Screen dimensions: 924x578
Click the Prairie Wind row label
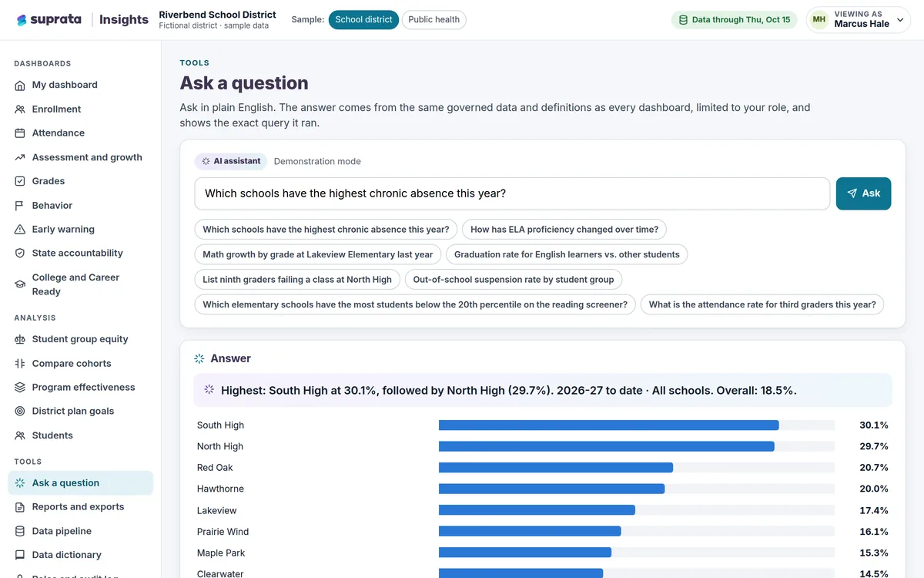223,532
